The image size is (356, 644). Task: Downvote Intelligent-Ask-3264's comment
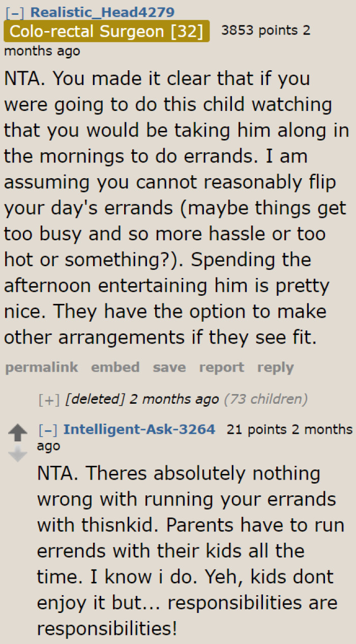pyautogui.click(x=18, y=453)
